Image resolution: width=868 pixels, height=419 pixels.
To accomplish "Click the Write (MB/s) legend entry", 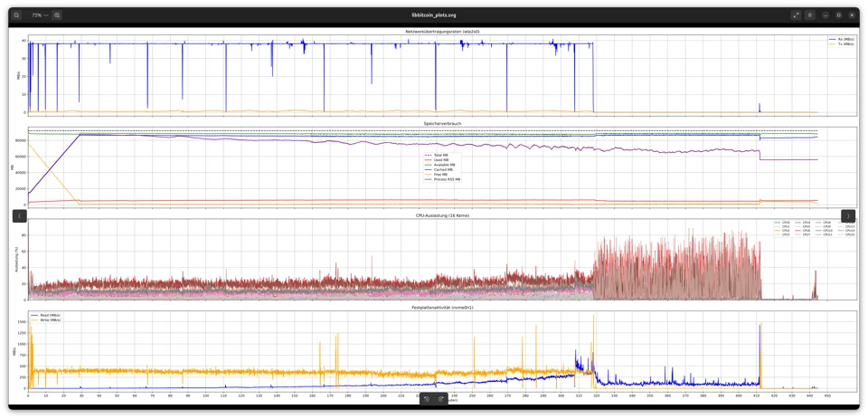I will pos(46,319).
